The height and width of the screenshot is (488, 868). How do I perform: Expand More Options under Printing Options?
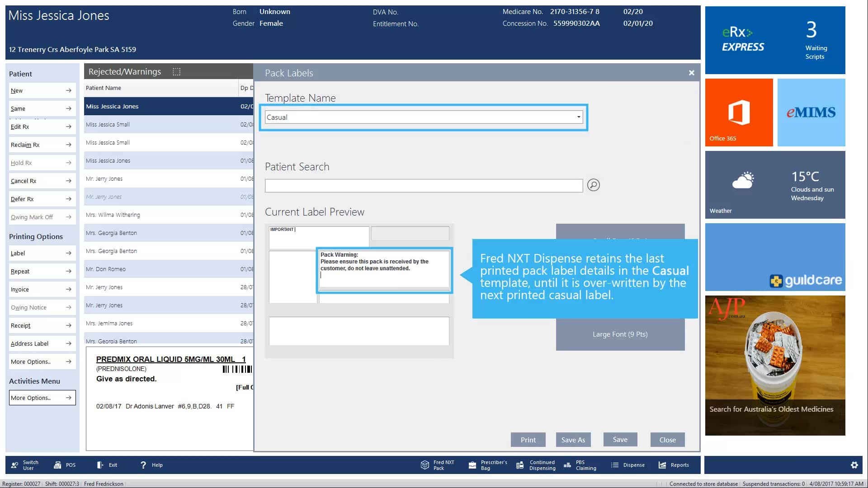(x=42, y=361)
